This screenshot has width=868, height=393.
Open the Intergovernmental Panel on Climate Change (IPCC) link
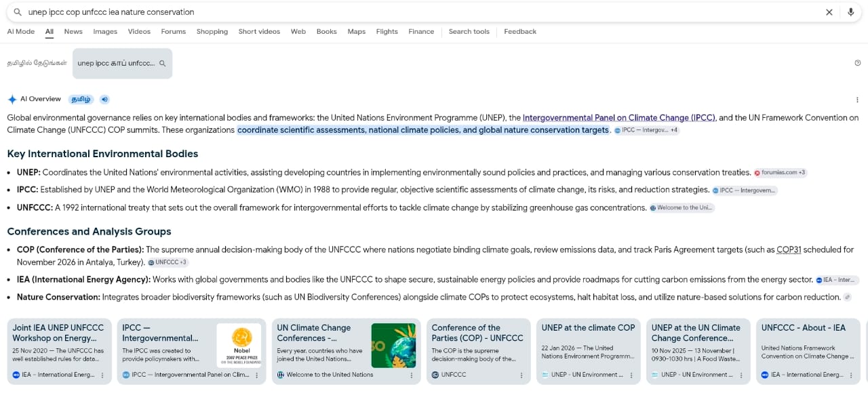tap(619, 117)
